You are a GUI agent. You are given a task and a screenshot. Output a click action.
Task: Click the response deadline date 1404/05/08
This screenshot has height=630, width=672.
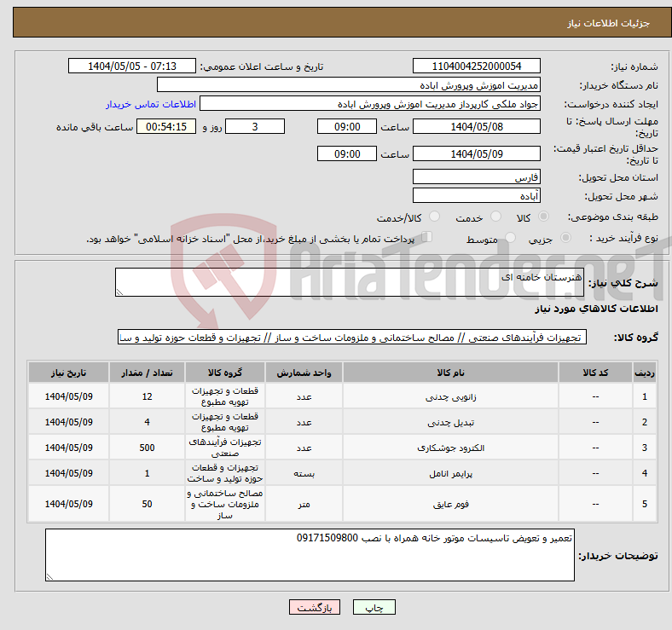[x=477, y=126]
